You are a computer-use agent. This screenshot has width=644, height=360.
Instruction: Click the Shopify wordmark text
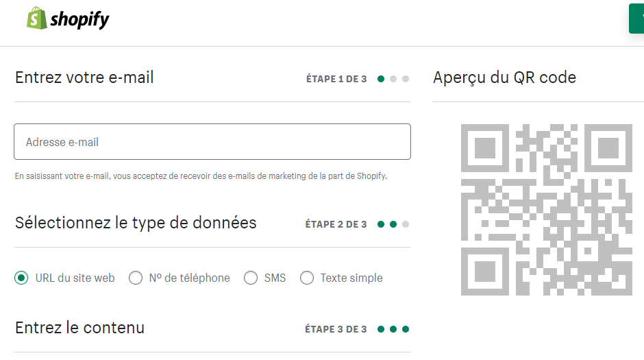79,20
